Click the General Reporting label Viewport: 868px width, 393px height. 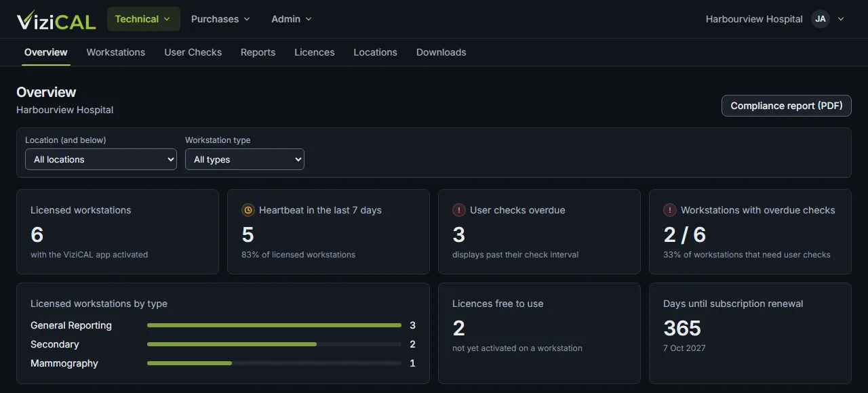(x=71, y=325)
